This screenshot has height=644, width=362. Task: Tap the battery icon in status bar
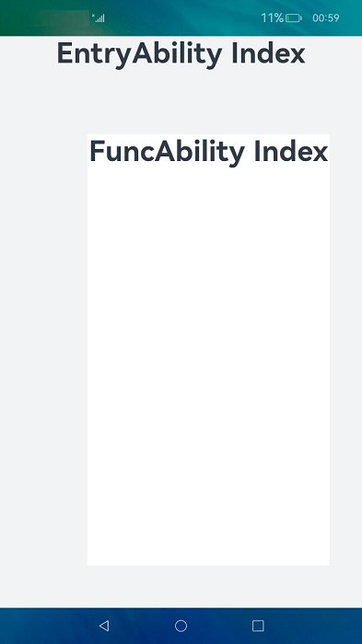pyautogui.click(x=294, y=18)
